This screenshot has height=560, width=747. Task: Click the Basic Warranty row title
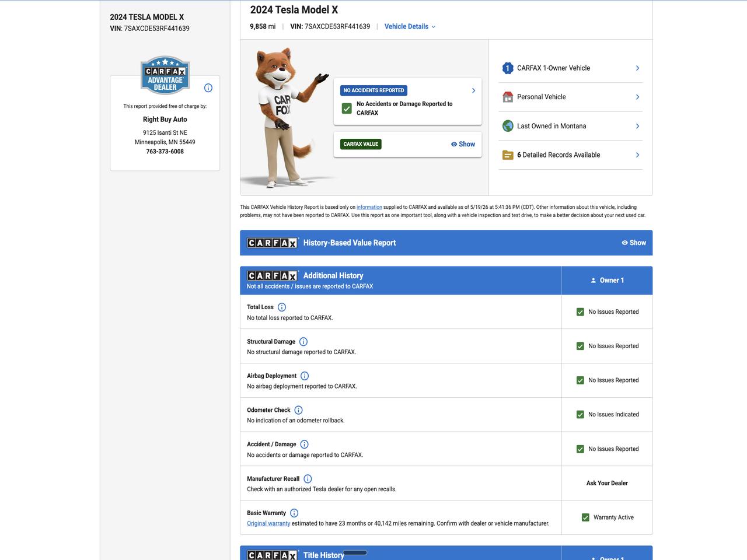[x=266, y=513]
